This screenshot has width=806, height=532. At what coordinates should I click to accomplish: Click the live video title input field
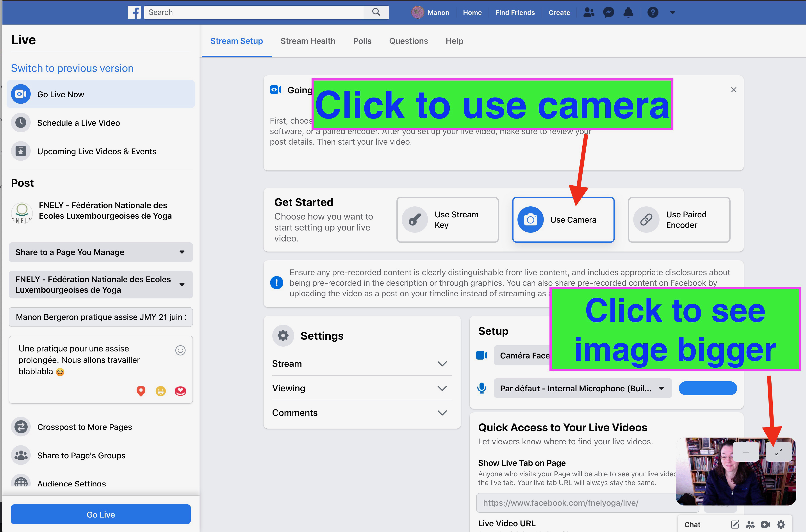point(100,317)
